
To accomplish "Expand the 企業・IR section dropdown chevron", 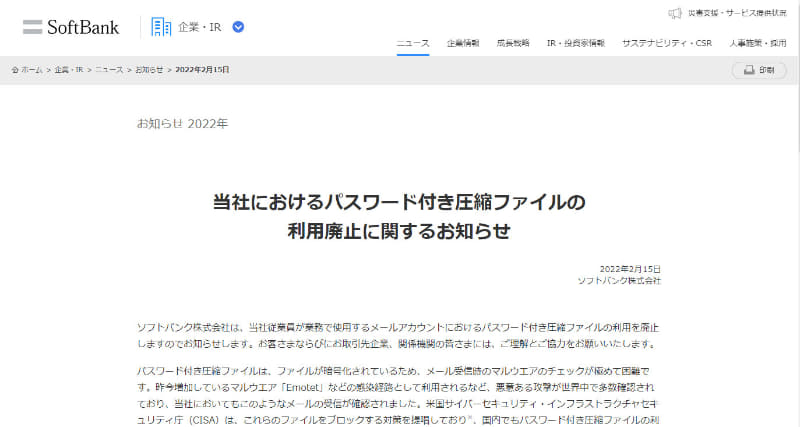I will [238, 27].
